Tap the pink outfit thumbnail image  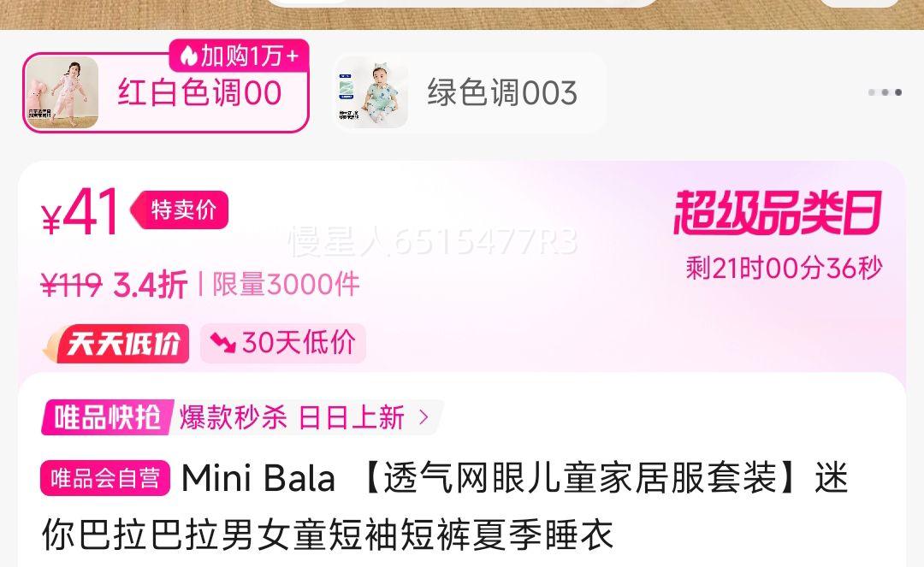tap(62, 92)
